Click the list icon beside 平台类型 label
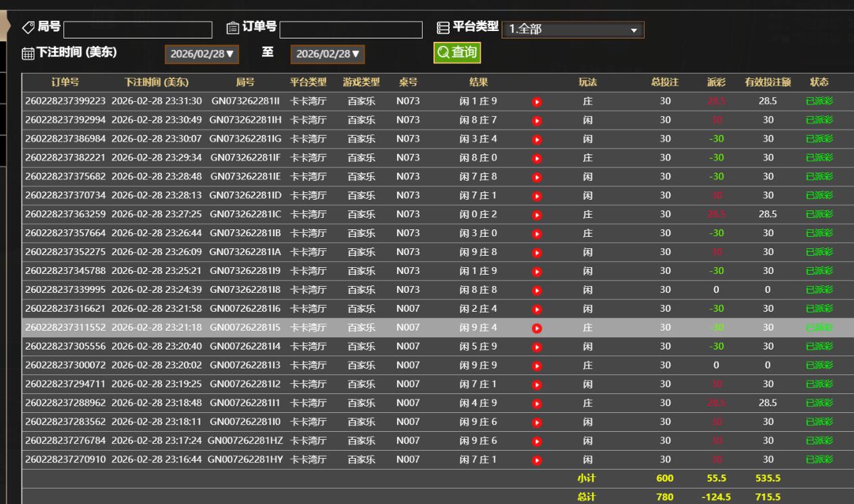854x504 pixels. tap(442, 26)
